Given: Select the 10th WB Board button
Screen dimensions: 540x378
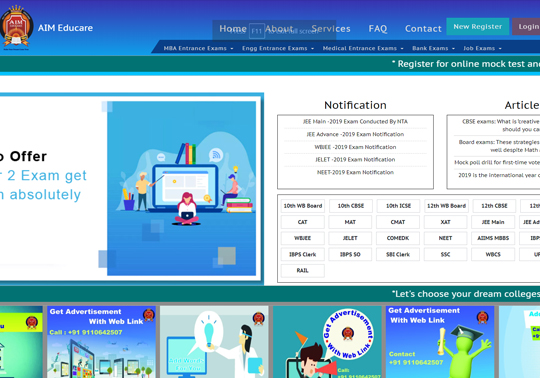Looking at the screenshot, I should [303, 206].
